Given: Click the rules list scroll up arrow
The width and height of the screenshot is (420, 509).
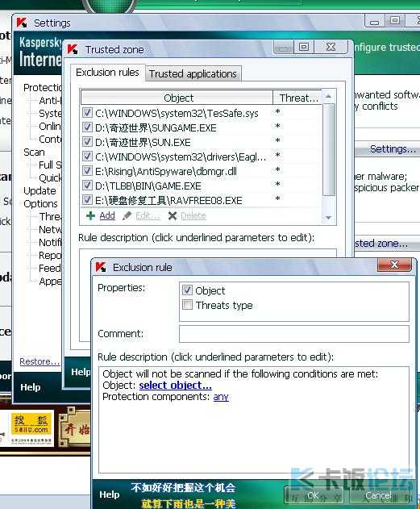Looking at the screenshot, I should point(329,97).
